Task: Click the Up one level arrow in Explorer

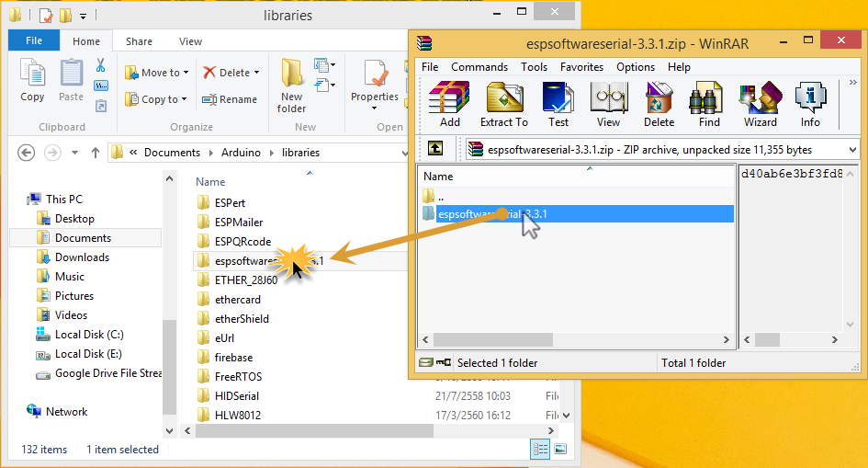Action: 96,153
